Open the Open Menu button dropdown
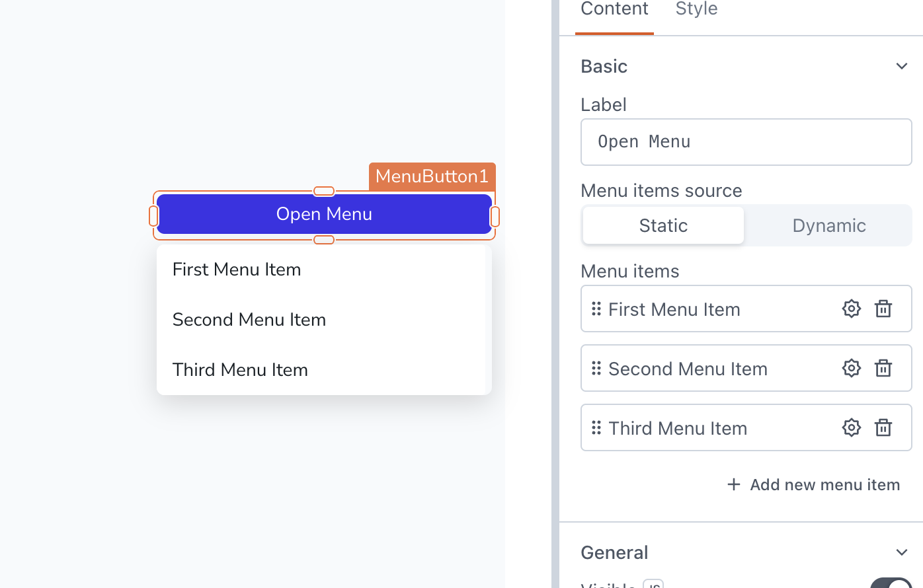Screen dimensions: 923x588 pyautogui.click(x=324, y=213)
